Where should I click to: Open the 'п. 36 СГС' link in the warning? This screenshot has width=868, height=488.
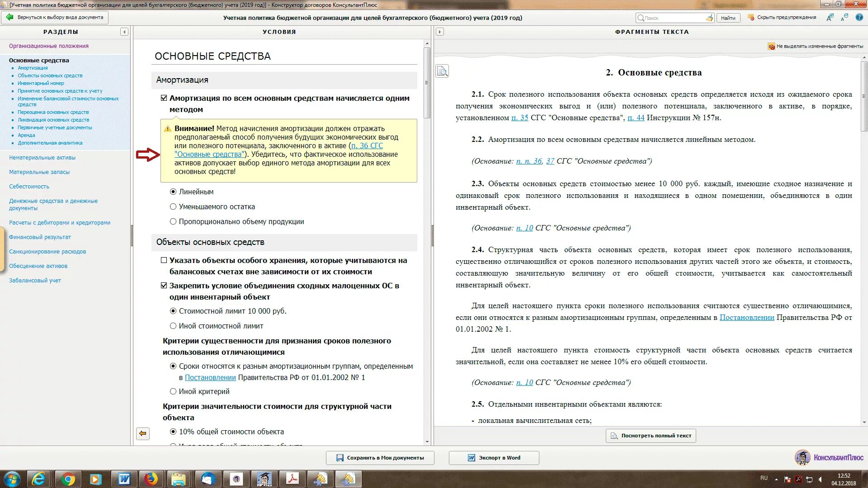pos(367,145)
